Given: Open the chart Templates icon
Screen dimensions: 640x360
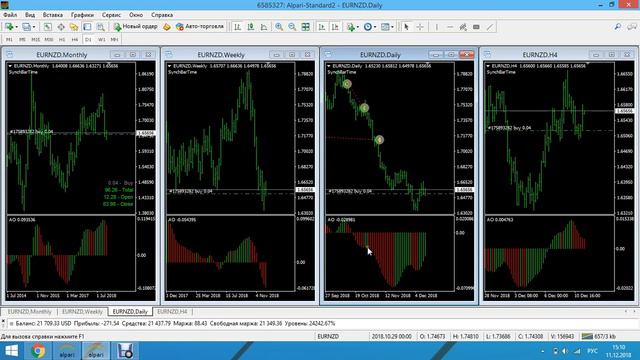Looking at the screenshot, I should click(x=385, y=27).
